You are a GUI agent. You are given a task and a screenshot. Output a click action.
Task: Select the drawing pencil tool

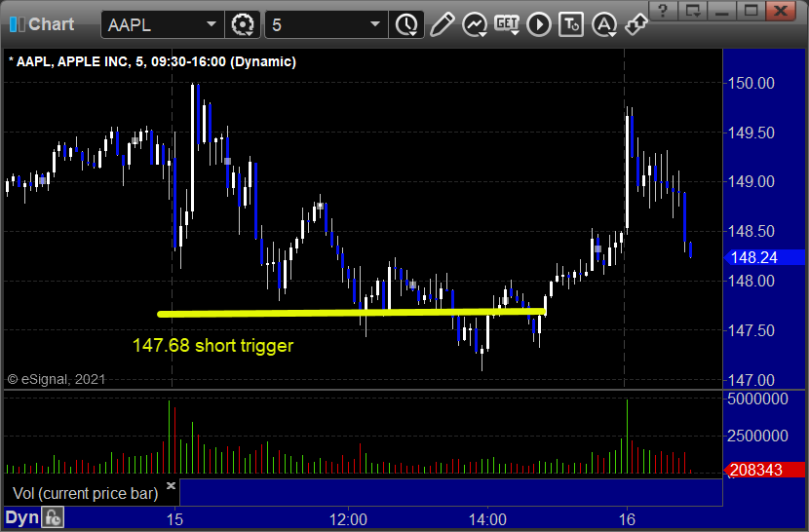(x=442, y=24)
